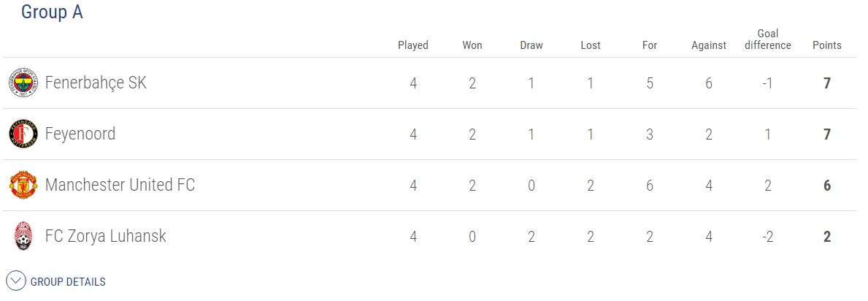868x301 pixels.
Task: Open Feyenoord team name link
Action: coord(80,134)
